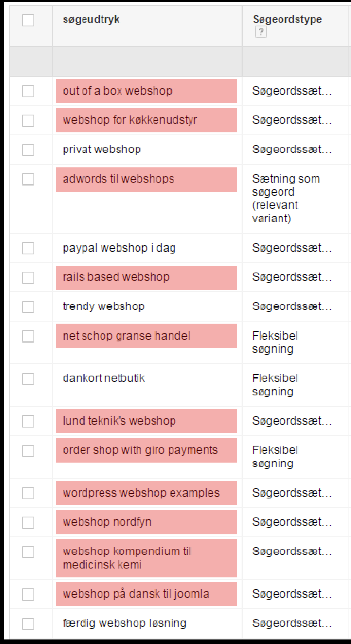Click the rails based webshop term
The width and height of the screenshot is (351, 644).
click(116, 277)
